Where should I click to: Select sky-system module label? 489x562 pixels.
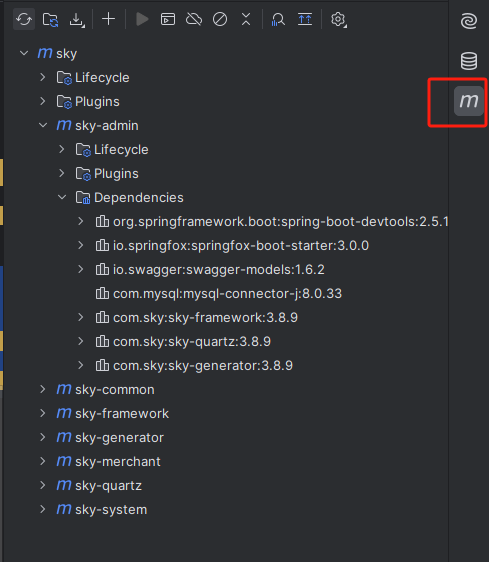111,510
